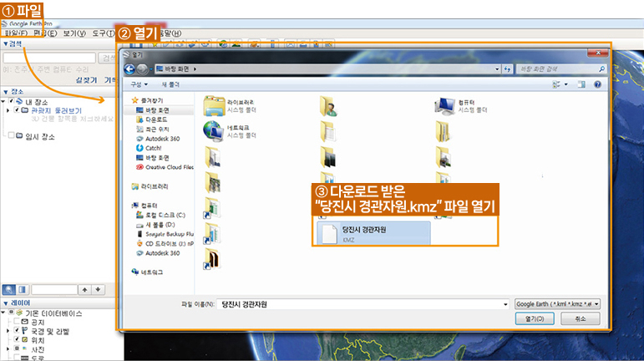Open the 구성 dropdown menu
This screenshot has width=644, height=361.
pyautogui.click(x=139, y=84)
